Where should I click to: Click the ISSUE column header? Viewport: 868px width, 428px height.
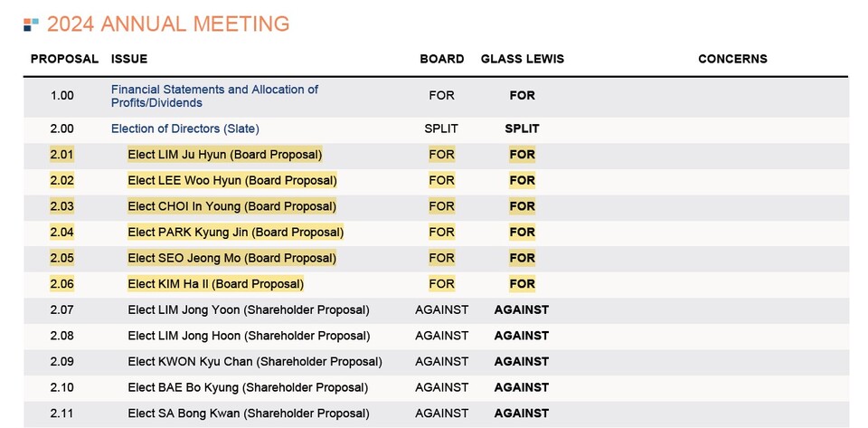tap(129, 59)
